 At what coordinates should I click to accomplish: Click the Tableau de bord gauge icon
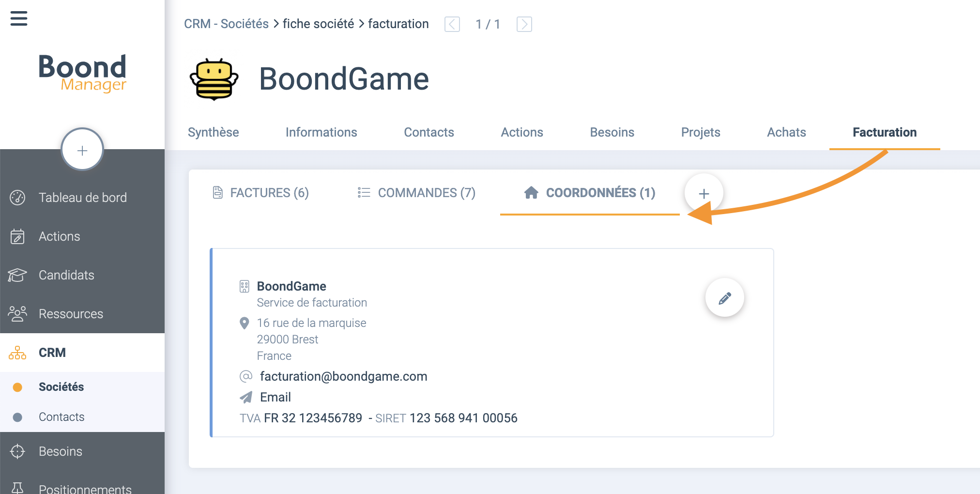point(17,198)
